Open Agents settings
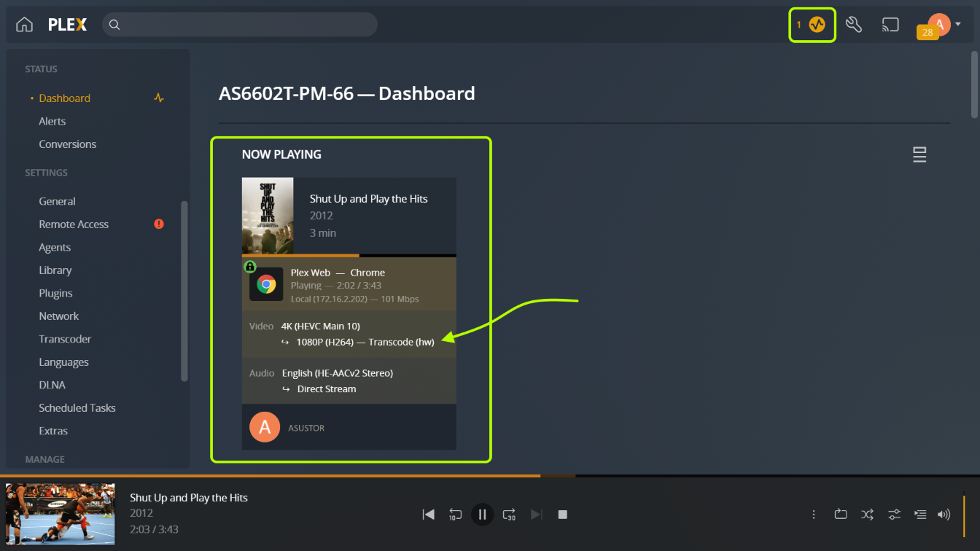 pos(55,247)
